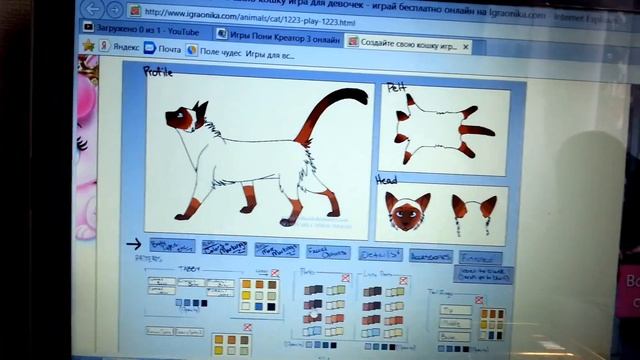Viewport: 640px width, 360px height.
Task: Click the ears-only head preview
Action: point(473,214)
